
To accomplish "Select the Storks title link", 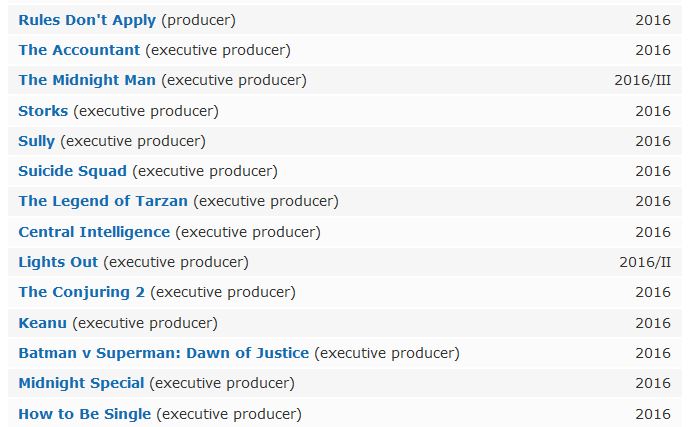I will 43,111.
